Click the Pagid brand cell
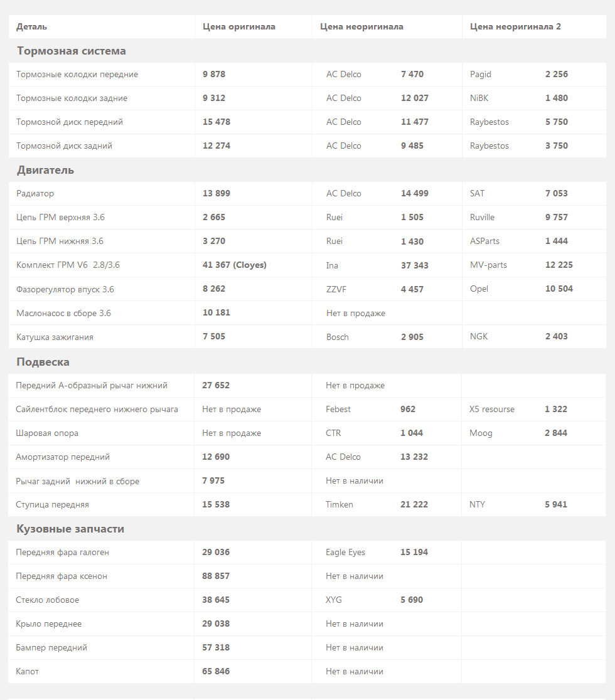Screen dimensions: 615x700 481,75
